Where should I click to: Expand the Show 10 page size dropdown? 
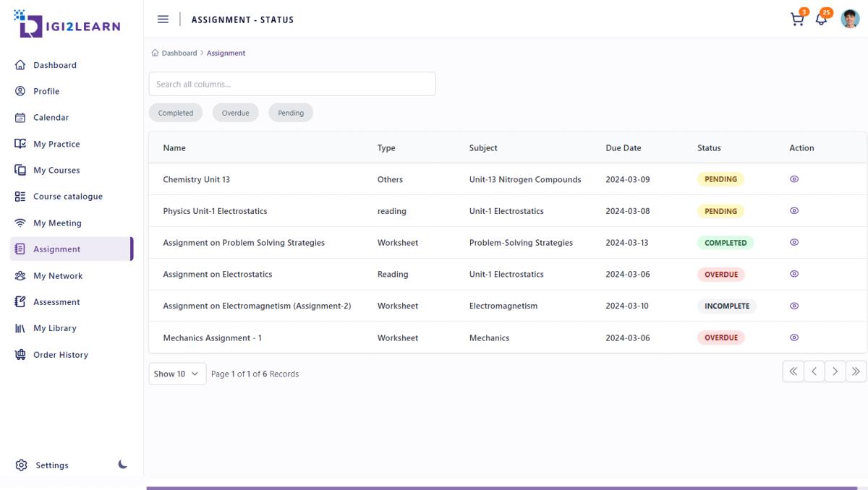[x=177, y=374]
